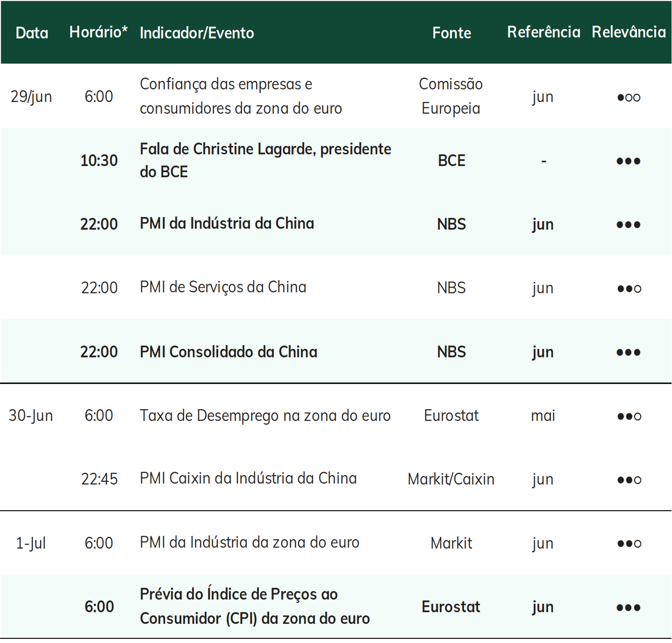The width and height of the screenshot is (672, 643).
Task: Click relevance dots for PMI Caixin row
Action: pyautogui.click(x=629, y=480)
